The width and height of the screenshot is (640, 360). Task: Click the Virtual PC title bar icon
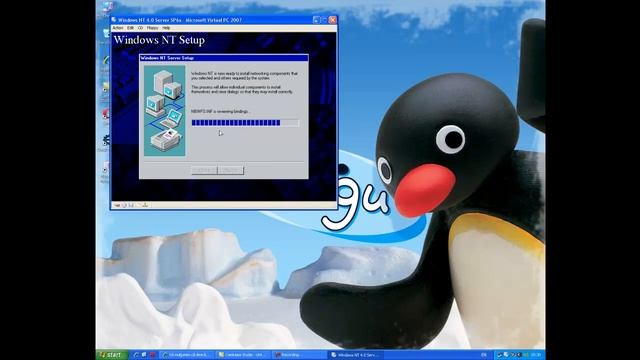coord(114,20)
